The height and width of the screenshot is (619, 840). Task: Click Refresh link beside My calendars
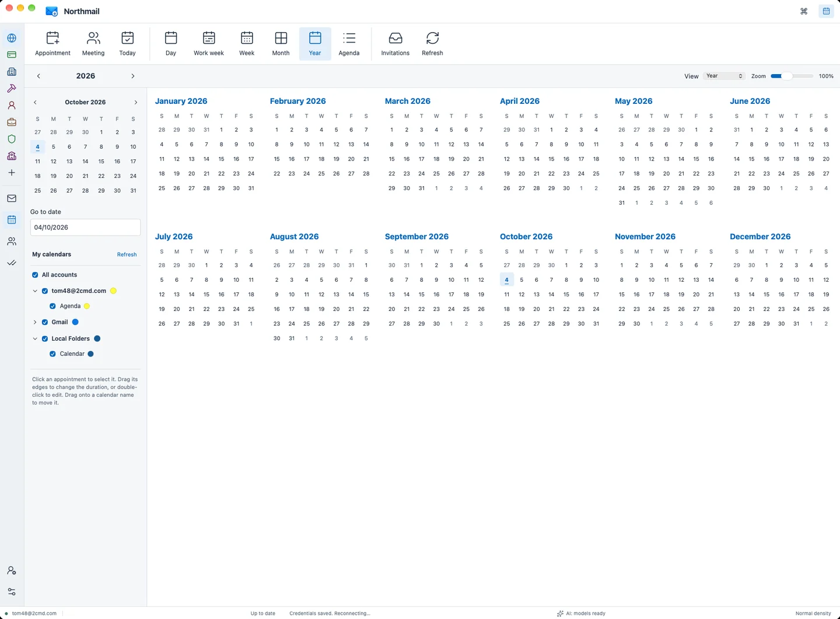click(127, 254)
